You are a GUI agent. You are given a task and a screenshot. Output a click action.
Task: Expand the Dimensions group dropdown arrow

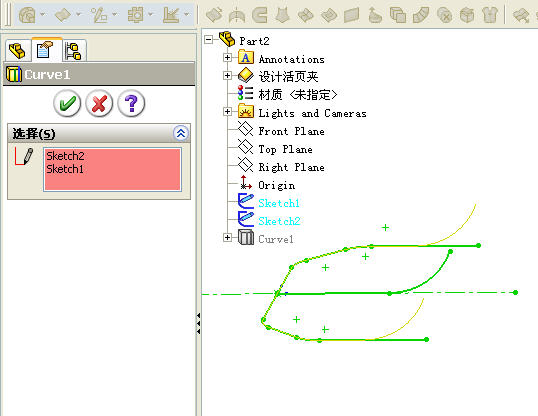point(187,14)
